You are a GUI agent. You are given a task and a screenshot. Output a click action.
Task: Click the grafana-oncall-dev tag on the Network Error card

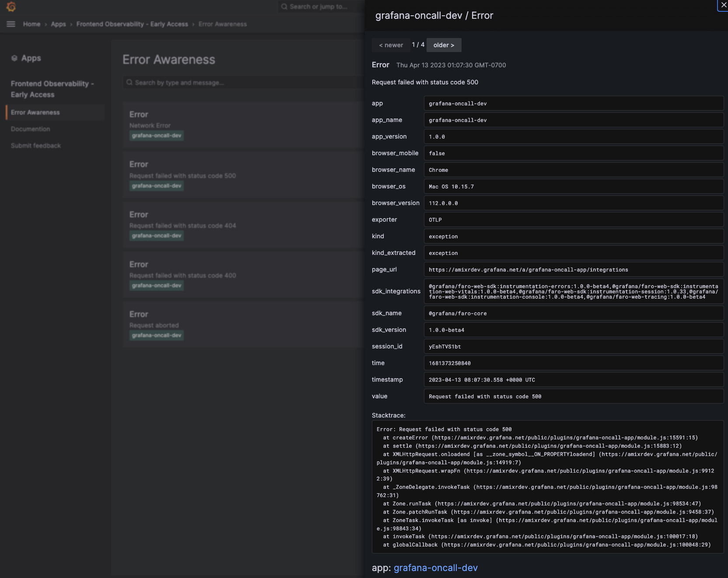(x=156, y=136)
